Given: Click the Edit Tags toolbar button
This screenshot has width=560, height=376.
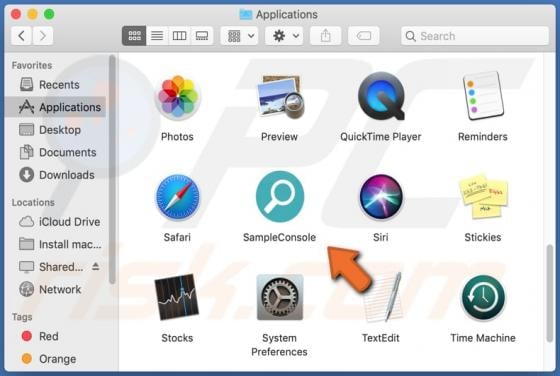Looking at the screenshot, I should pos(364,36).
